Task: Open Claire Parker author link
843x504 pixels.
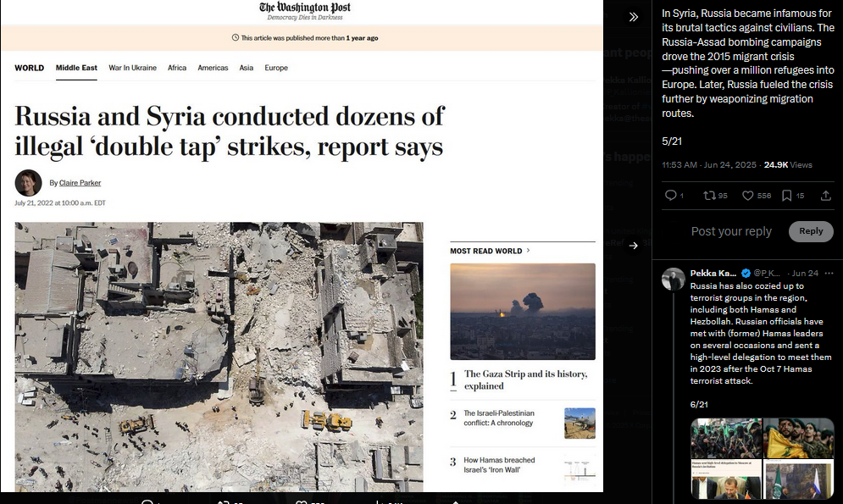Action: pos(80,183)
